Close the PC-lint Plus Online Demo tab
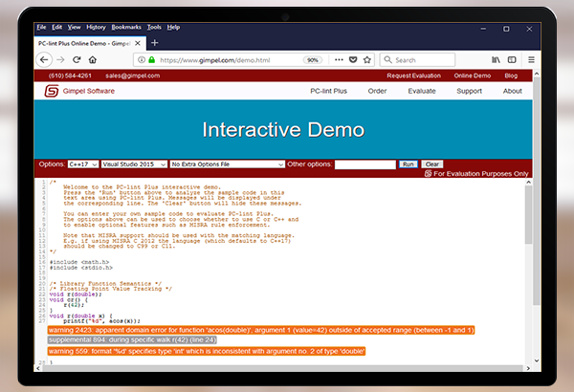Image resolution: width=574 pixels, height=392 pixels. pos(138,43)
